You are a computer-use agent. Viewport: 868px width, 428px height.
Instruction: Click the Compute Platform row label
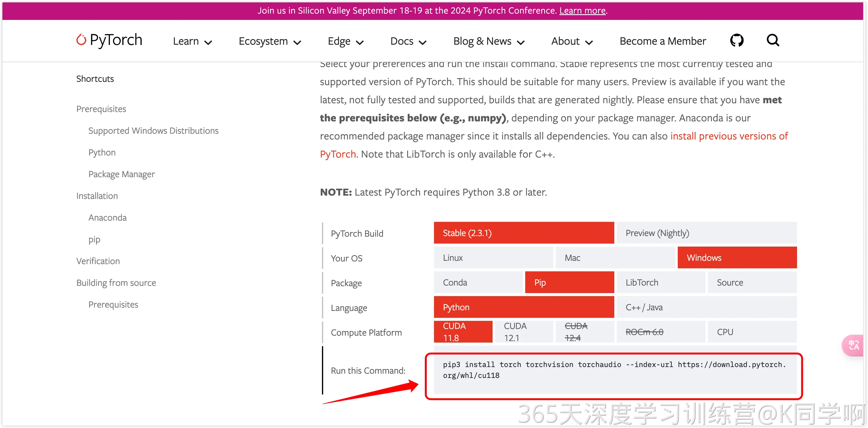pos(366,333)
